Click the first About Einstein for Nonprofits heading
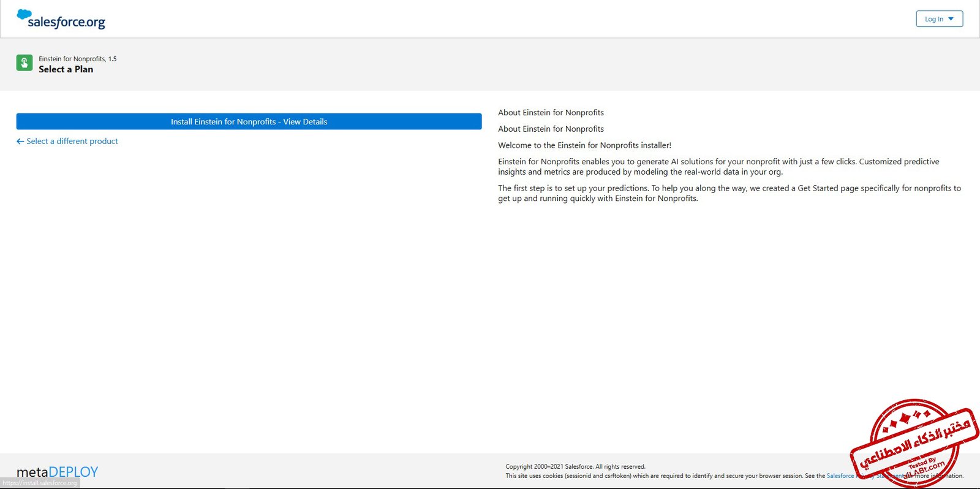Image resolution: width=980 pixels, height=489 pixels. pyautogui.click(x=551, y=113)
